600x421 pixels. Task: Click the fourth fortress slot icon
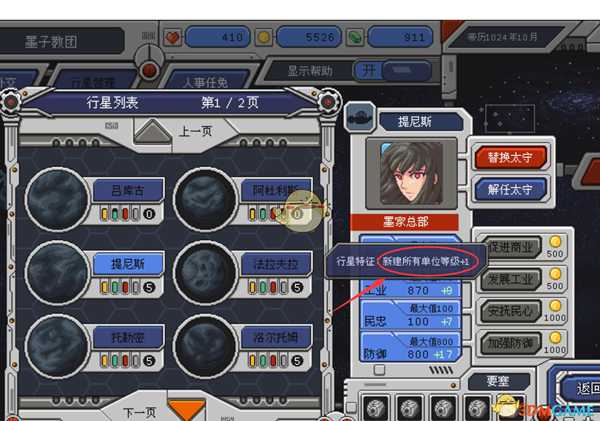[x=478, y=409]
